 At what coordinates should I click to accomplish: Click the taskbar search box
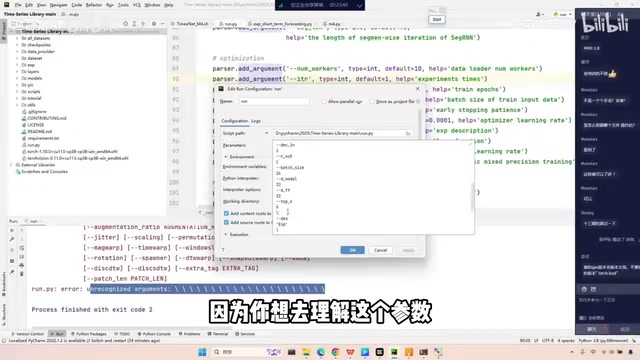(247, 352)
